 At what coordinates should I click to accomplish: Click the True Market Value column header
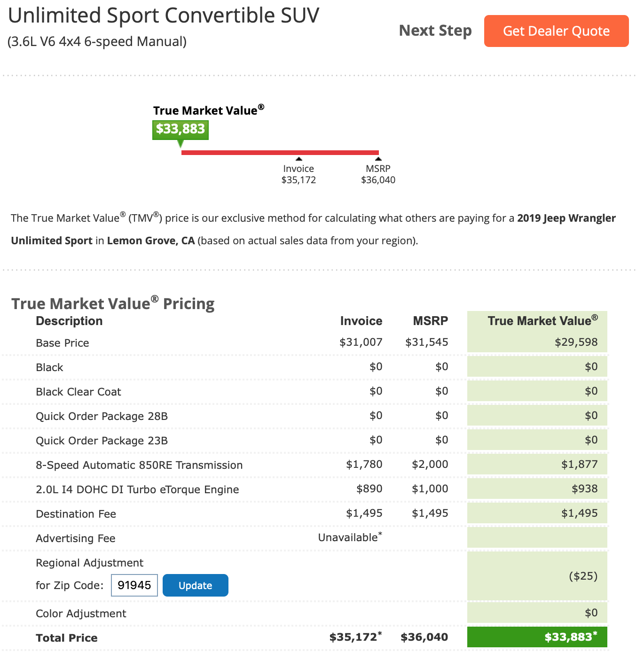pyautogui.click(x=543, y=321)
